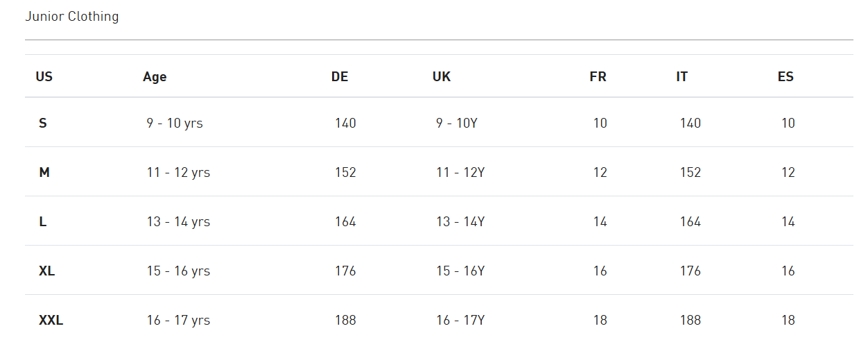The width and height of the screenshot is (868, 349).
Task: Click the Junior Clothing heading
Action: [72, 17]
